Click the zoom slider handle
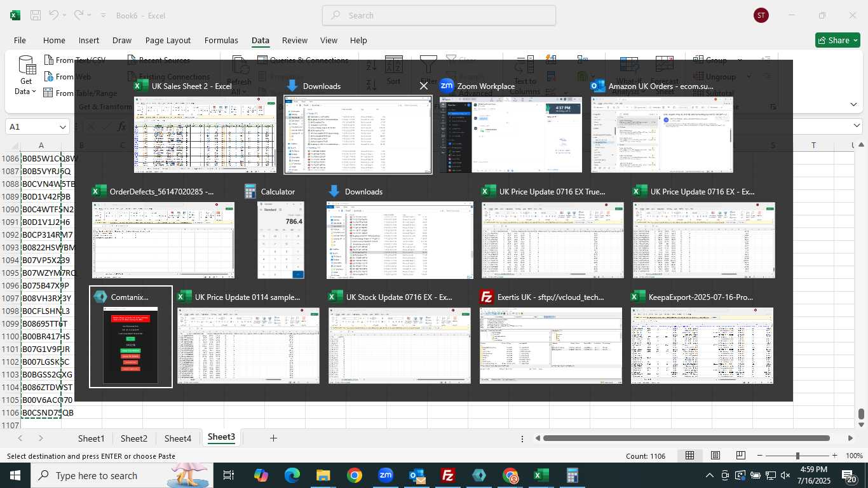 pos(797,456)
